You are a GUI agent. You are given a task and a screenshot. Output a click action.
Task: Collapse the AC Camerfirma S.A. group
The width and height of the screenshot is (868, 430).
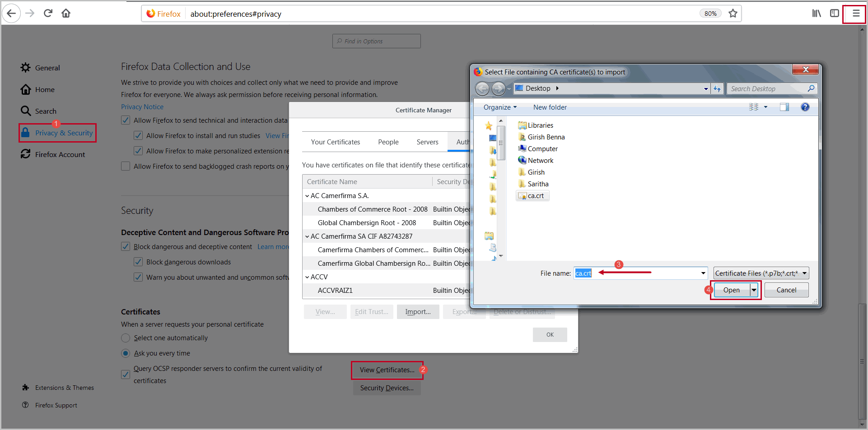(x=307, y=196)
